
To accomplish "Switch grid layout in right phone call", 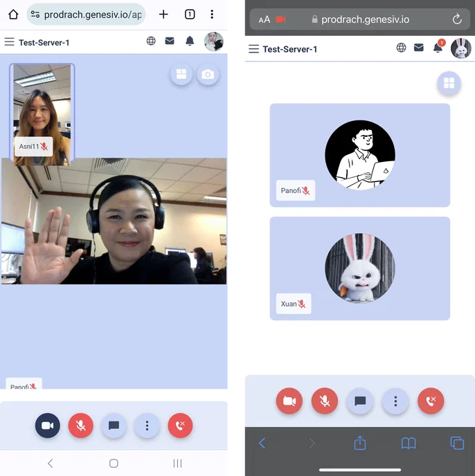I will (x=449, y=83).
